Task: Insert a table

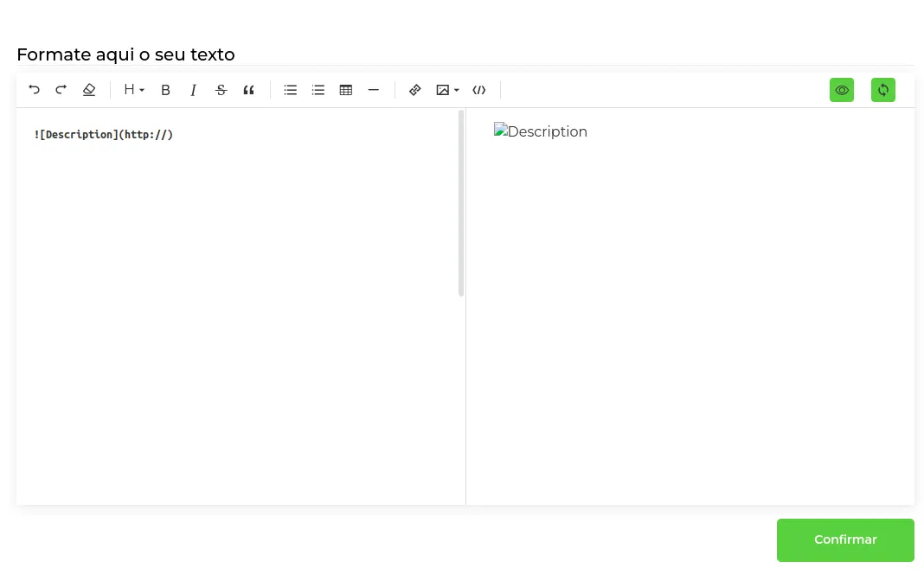Action: (x=346, y=90)
